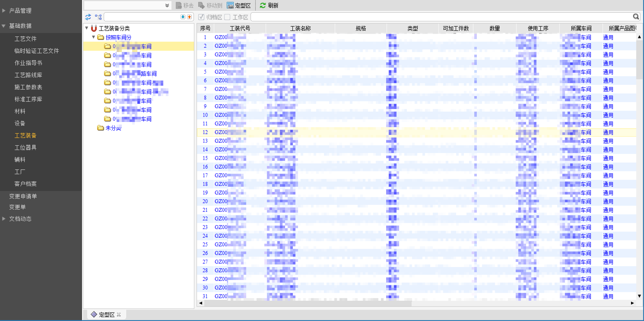Viewport: 644px width, 321px height.
Task: Click the blue down-arrow search next icon
Action: click(183, 17)
